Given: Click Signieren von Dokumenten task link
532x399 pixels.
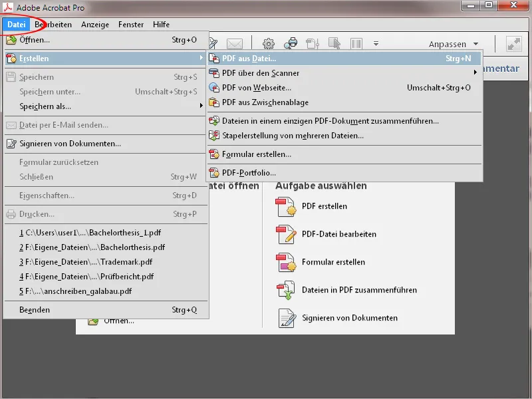Looking at the screenshot, I should (x=350, y=318).
